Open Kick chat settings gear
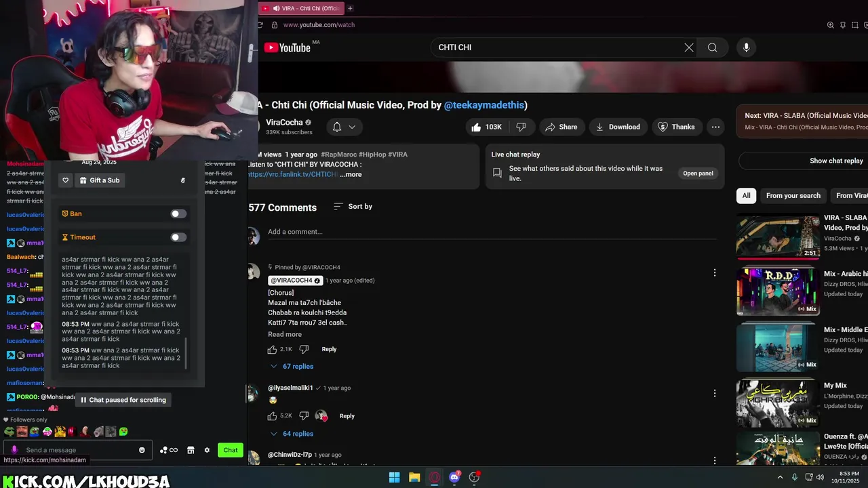The image size is (868, 488). [207, 450]
